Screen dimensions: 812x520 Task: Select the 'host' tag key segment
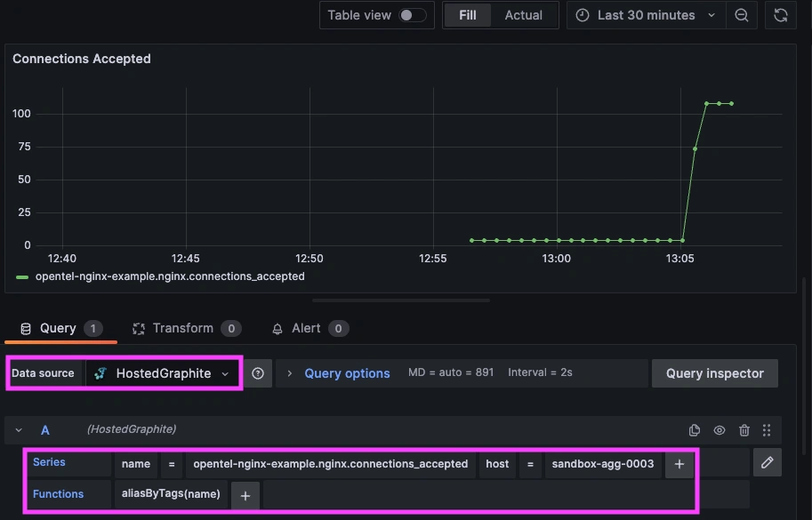point(497,464)
